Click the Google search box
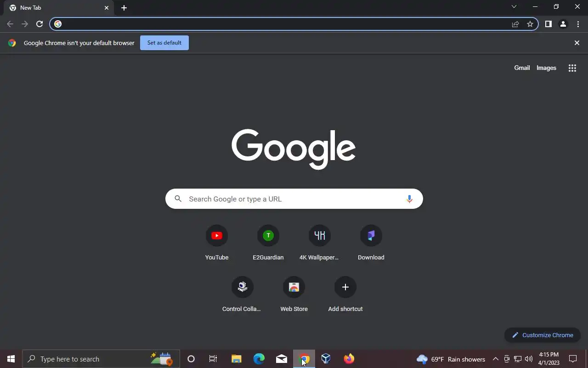This screenshot has width=588, height=368. [294, 199]
